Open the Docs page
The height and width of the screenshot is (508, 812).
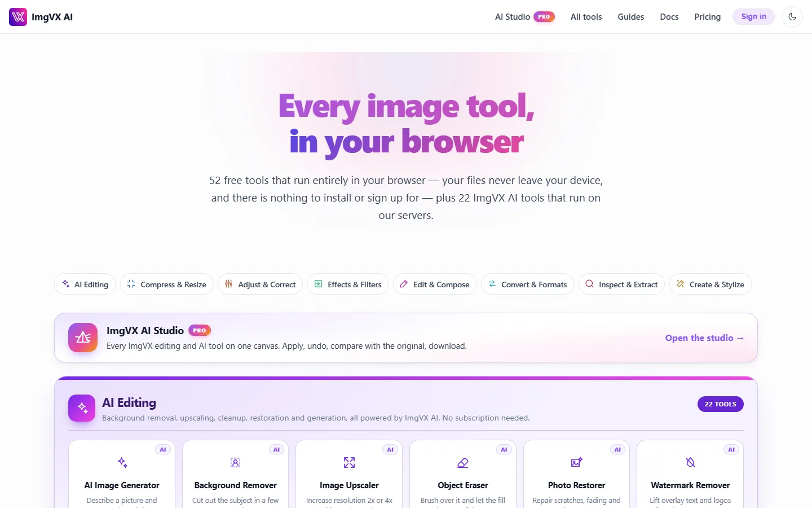tap(669, 17)
